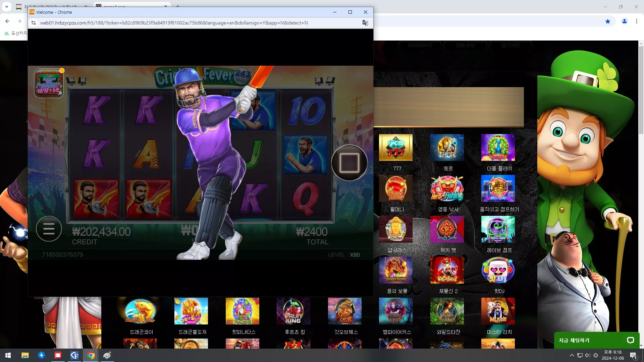Image resolution: width=644 pixels, height=362 pixels.
Task: Launch the Mr. Rich 미스터 리치 game
Action: coord(498,311)
